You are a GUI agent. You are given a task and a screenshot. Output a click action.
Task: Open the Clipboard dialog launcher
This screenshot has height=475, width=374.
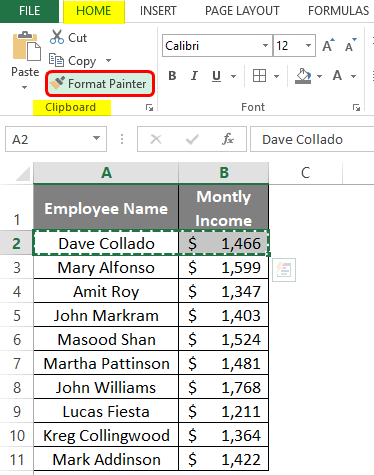149,107
